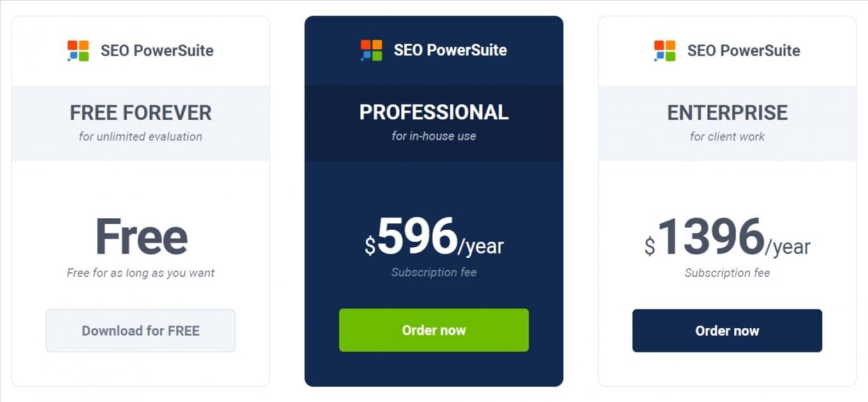Click the SEO PowerSuite brand name in the Professional card
The height and width of the screenshot is (402, 868).
[450, 50]
